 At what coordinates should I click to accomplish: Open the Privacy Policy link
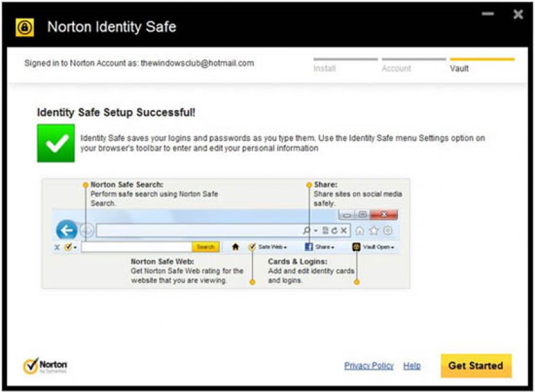coord(369,366)
